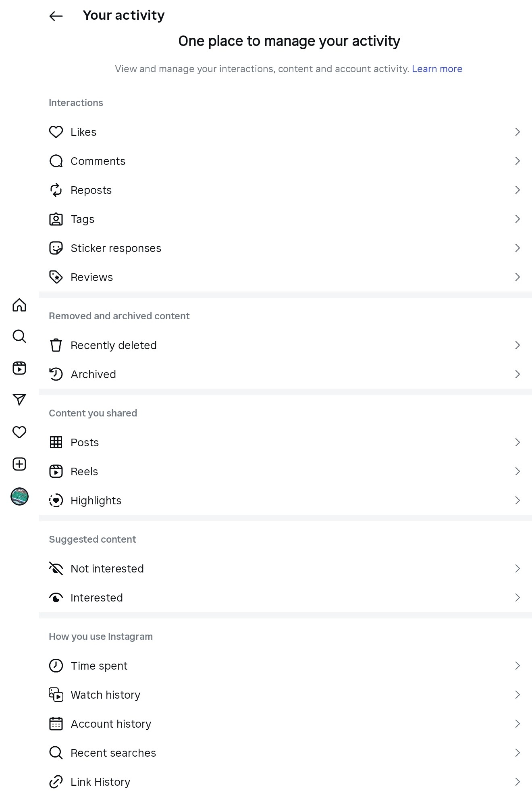
Task: Click the Learn more link
Action: pyautogui.click(x=437, y=69)
